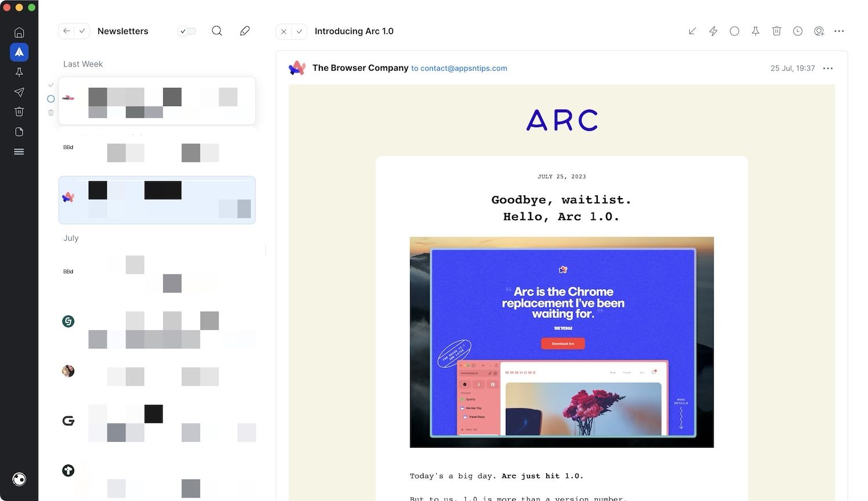Toggle read circle on first list email
The height and width of the screenshot is (501, 868).
[51, 99]
